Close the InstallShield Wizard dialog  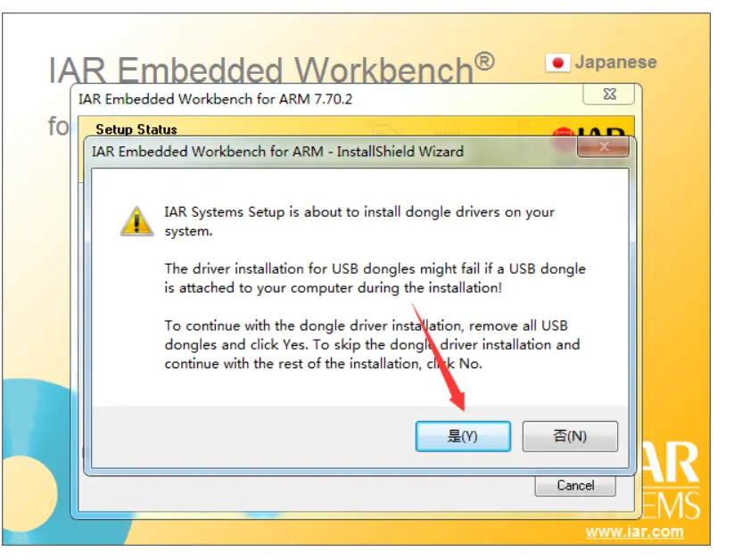click(604, 147)
